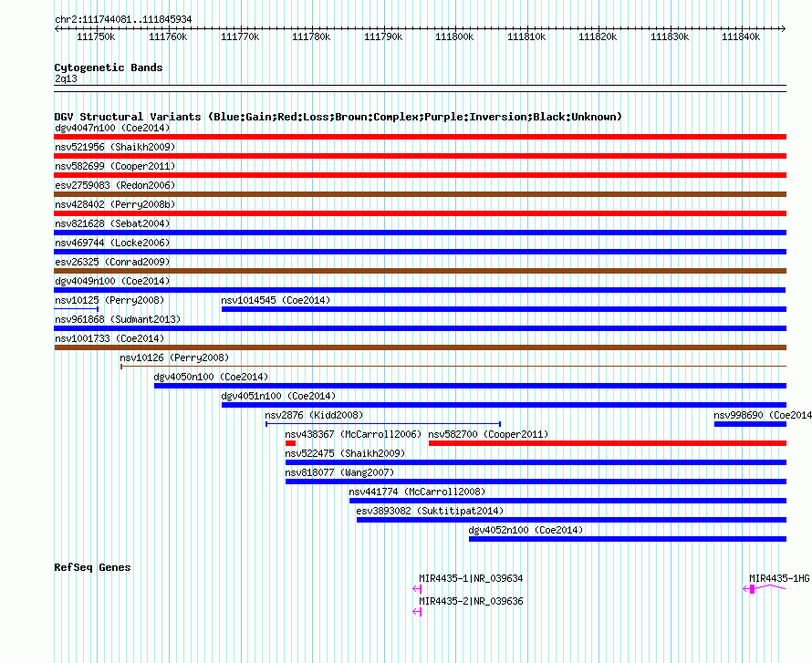Open the MIR4435-1HG gene label
Viewport: 812px width, 663px height.
pyautogui.click(x=779, y=578)
